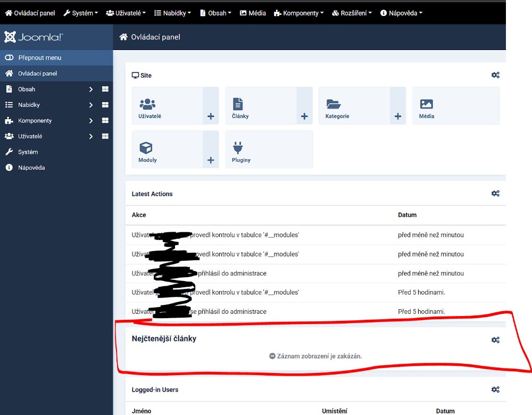This screenshot has width=532, height=415.
Task: Expand the Obsah sidebar submenu arrow
Action: (91, 89)
